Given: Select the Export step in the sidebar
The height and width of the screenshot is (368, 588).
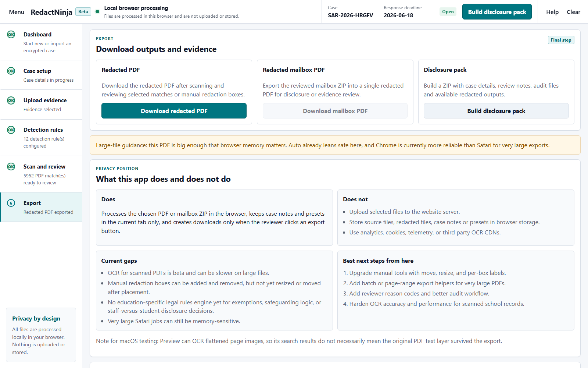Looking at the screenshot, I should 41,207.
